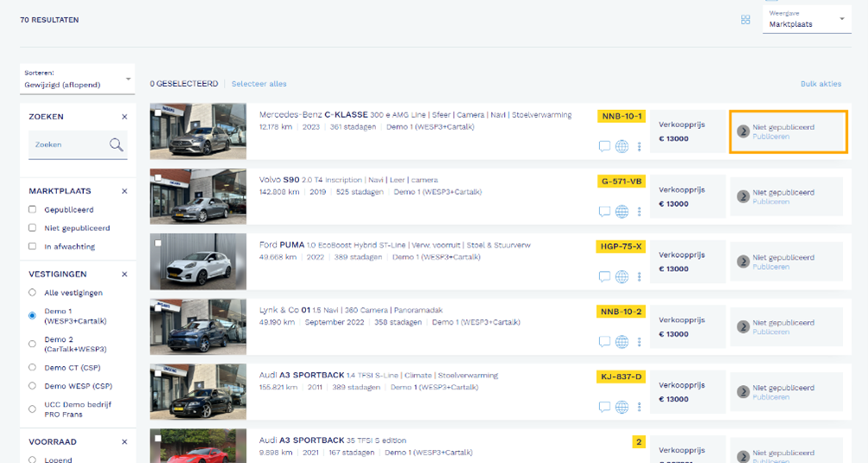
Task: Tick the Lynk & Co 01 row checkbox
Action: tap(157, 308)
